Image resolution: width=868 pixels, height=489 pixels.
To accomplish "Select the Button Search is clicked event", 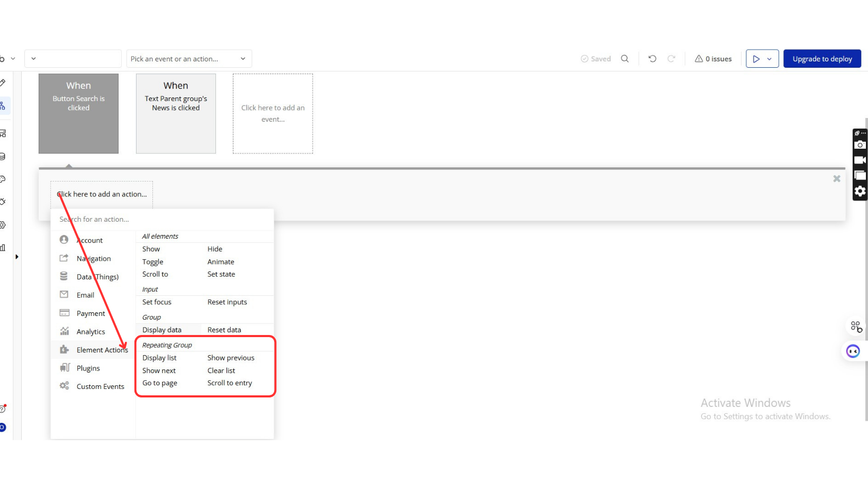I will (x=78, y=113).
